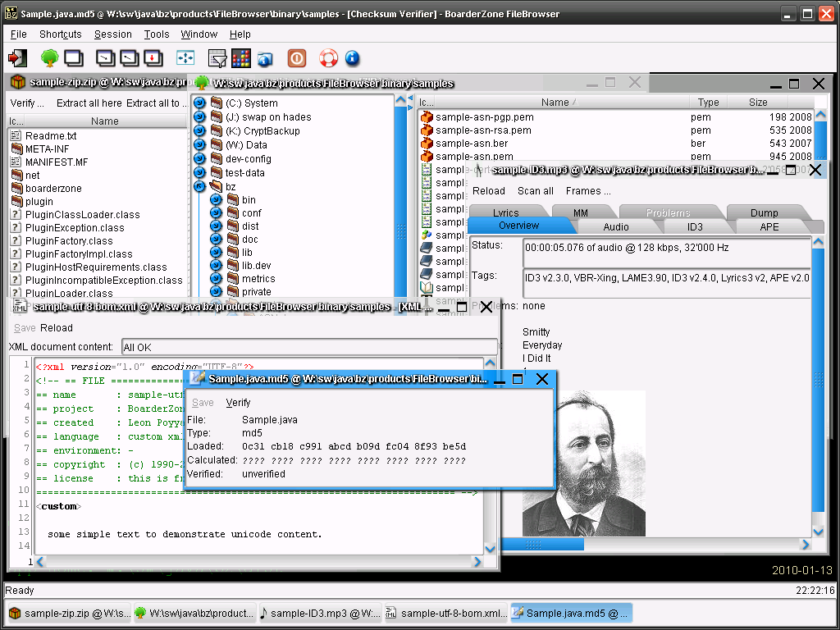The width and height of the screenshot is (840, 630).
Task: Open the Tools menu
Action: (x=157, y=34)
